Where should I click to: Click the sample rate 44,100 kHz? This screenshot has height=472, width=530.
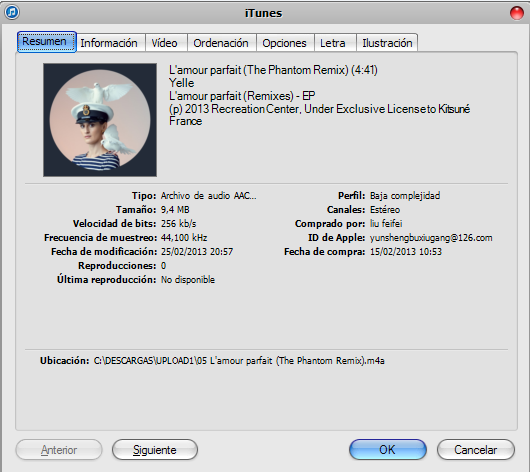click(x=184, y=238)
